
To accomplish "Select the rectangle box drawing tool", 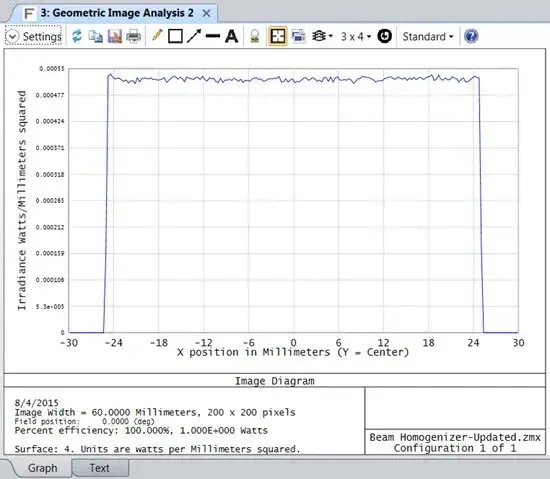I will [x=175, y=36].
